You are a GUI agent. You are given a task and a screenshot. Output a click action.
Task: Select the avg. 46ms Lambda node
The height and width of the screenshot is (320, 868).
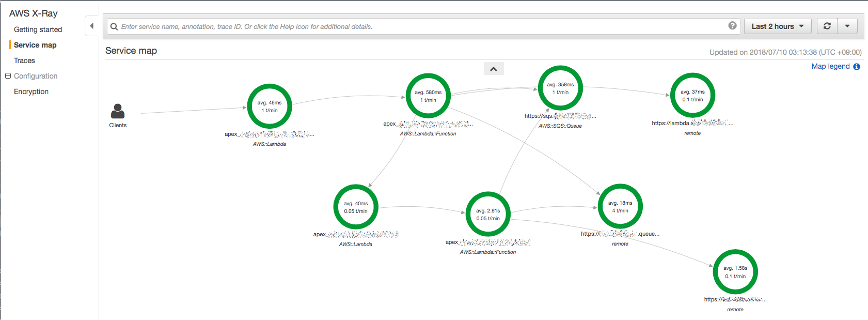270,106
